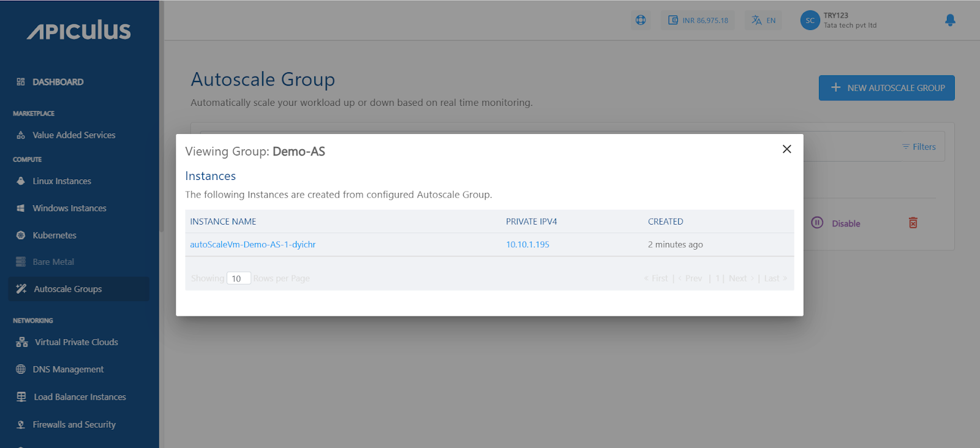980x448 pixels.
Task: Click the Virtual Private Clouds network icon
Action: click(22, 342)
